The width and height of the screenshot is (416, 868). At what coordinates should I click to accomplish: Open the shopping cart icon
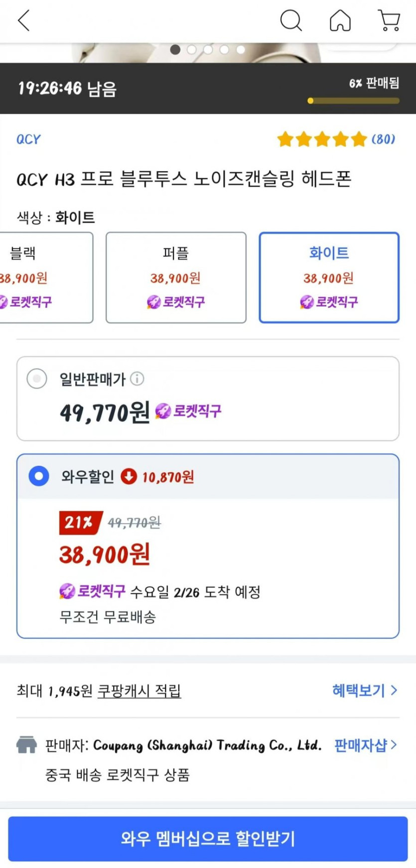[x=389, y=21]
